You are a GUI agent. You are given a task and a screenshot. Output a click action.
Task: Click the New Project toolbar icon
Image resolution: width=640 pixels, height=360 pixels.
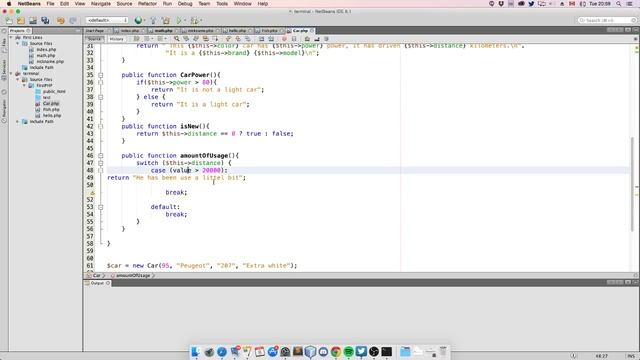[x=21, y=20]
